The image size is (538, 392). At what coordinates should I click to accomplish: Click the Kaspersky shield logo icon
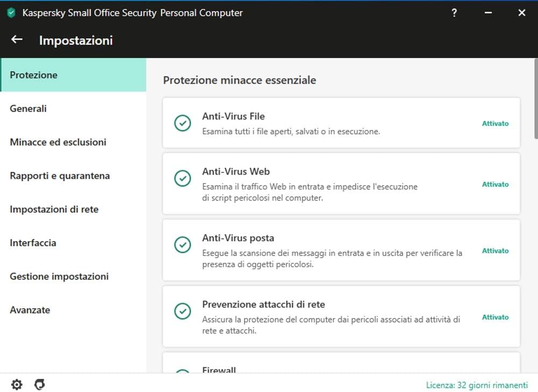click(11, 13)
